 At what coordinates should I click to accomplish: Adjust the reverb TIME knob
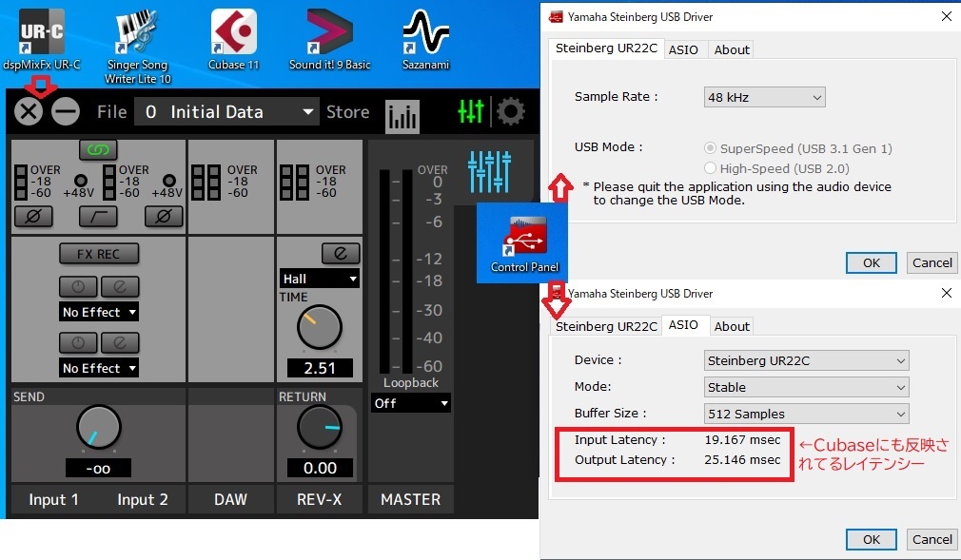(320, 328)
